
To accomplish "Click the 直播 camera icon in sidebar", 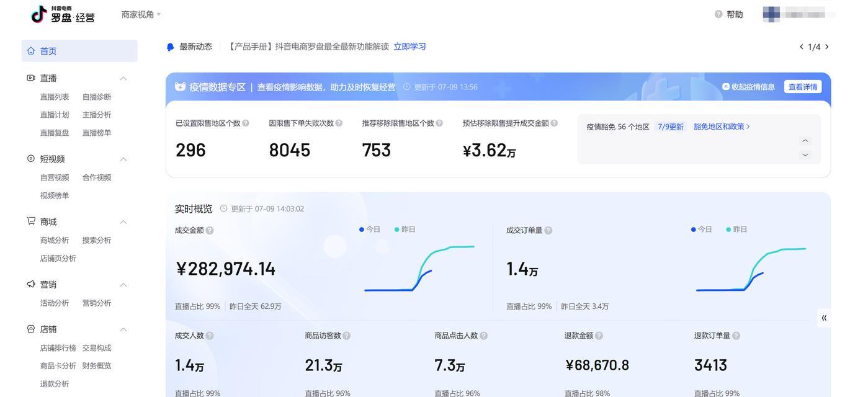I will pyautogui.click(x=31, y=78).
